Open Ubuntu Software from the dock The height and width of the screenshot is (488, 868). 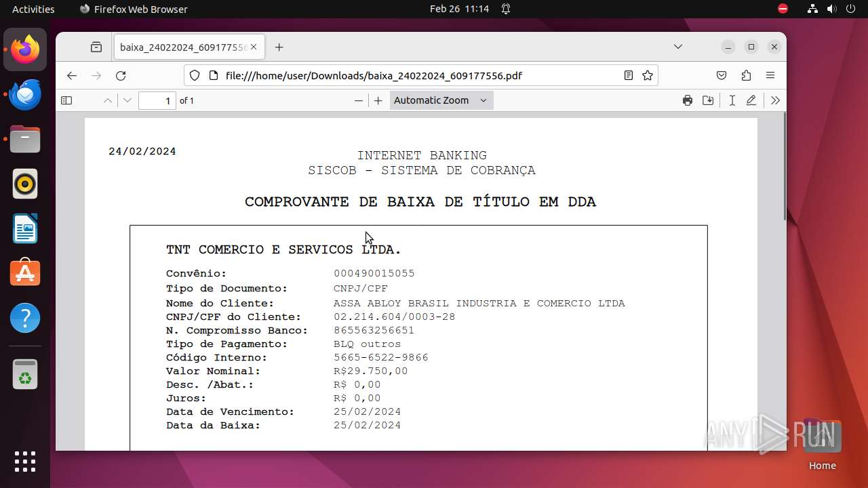(x=25, y=273)
